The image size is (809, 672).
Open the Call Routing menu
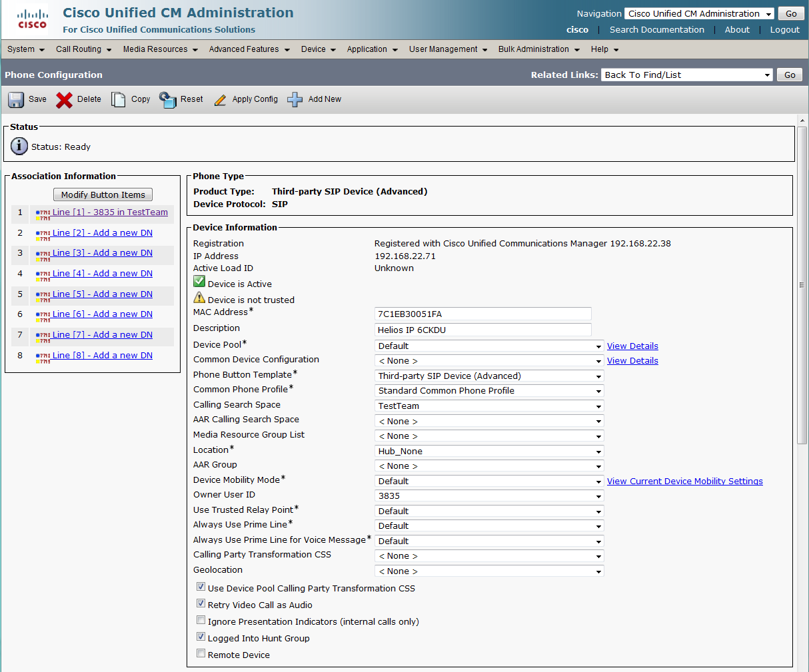point(83,49)
